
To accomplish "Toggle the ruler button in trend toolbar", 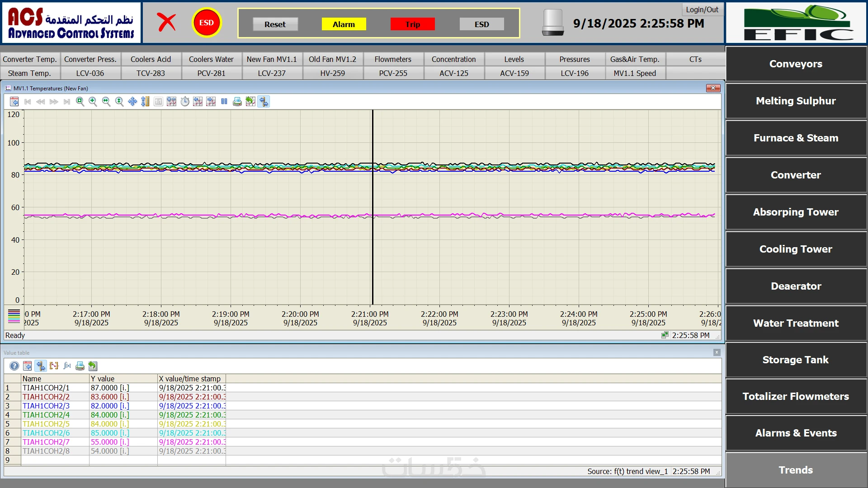I will (264, 102).
